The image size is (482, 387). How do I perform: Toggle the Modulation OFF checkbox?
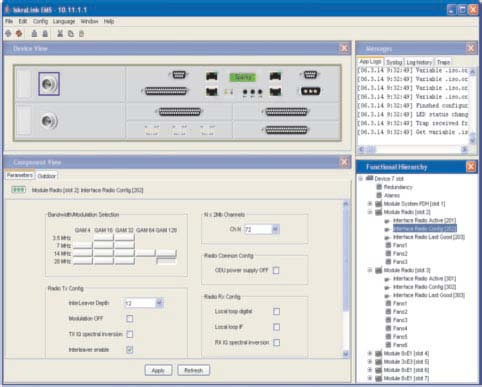130,319
